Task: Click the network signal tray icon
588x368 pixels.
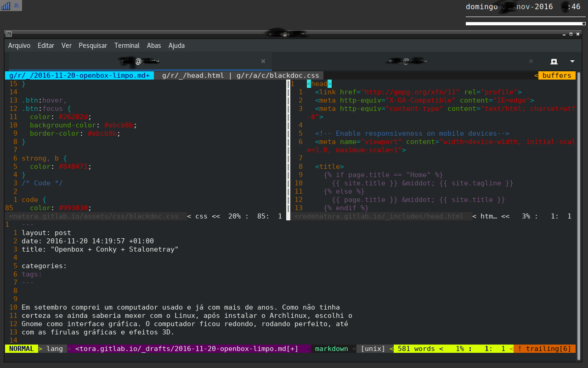Action: (6, 6)
